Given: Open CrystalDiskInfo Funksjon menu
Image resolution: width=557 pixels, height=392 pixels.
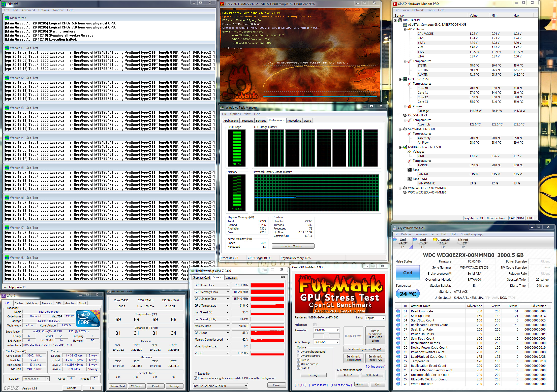Looking at the screenshot, I should (421, 234).
